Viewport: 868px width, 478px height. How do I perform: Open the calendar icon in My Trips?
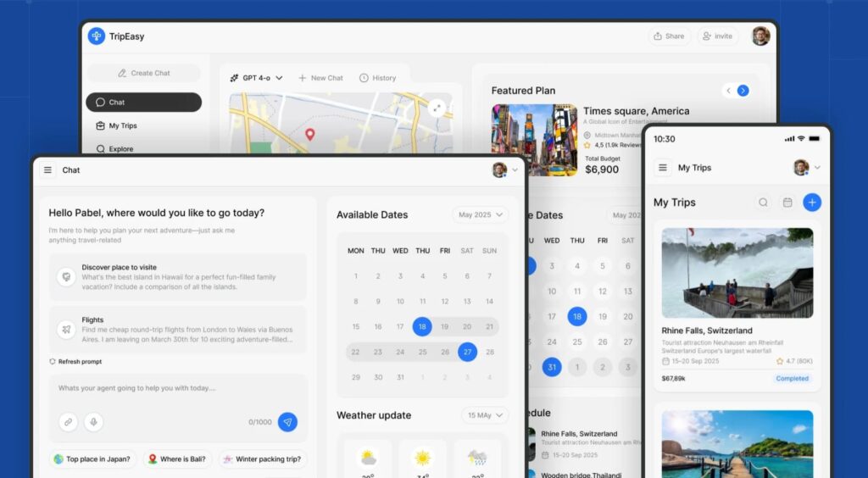coord(787,203)
